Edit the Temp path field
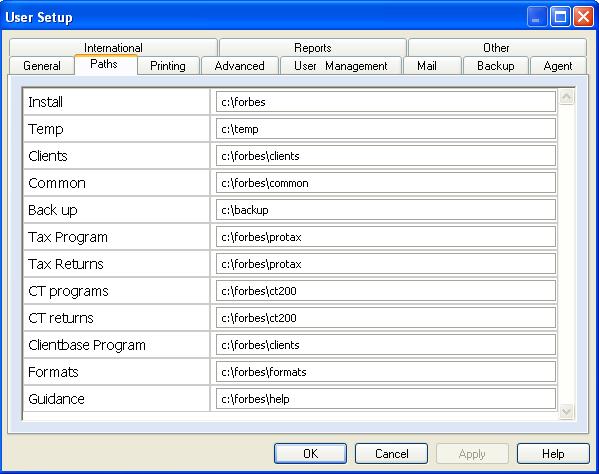 click(386, 129)
